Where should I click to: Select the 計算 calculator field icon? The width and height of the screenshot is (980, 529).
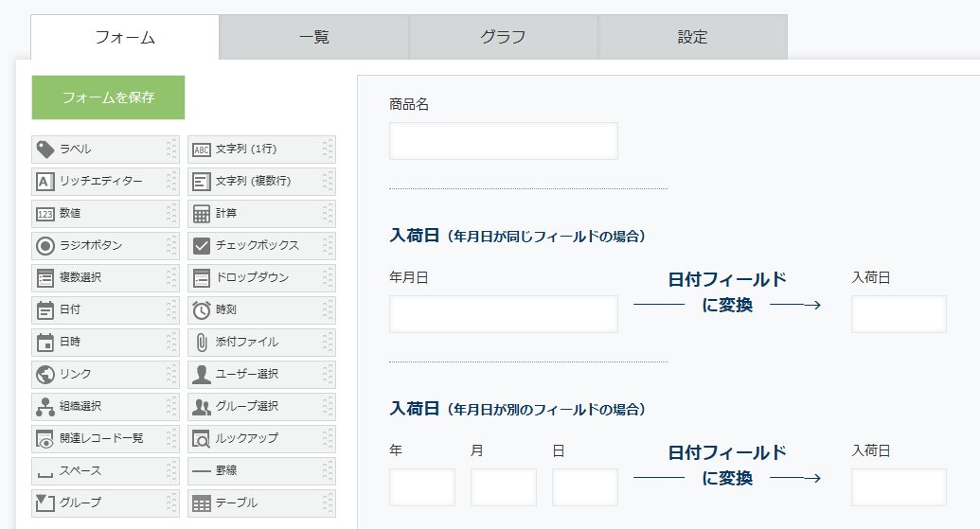202,214
